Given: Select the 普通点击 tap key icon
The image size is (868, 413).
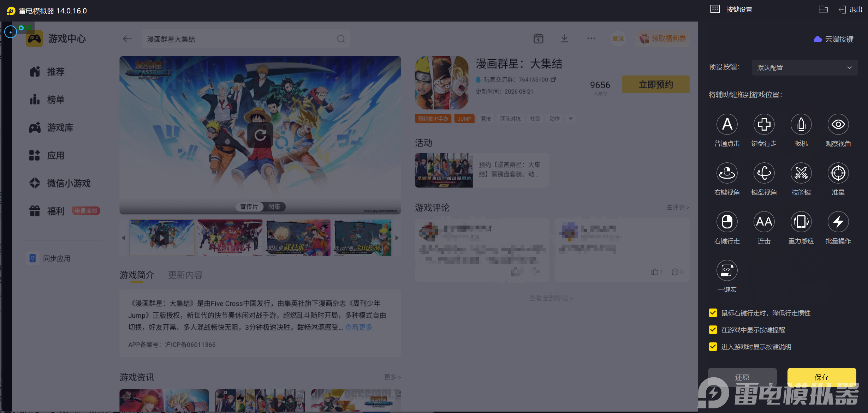Looking at the screenshot, I should [x=727, y=124].
